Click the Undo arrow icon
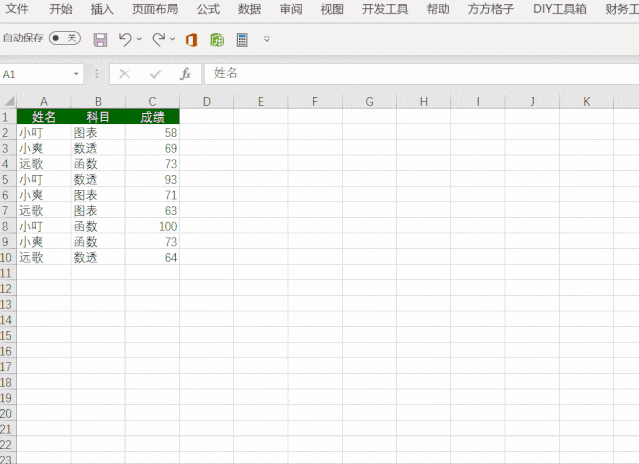Image resolution: width=639 pixels, height=464 pixels. tap(125, 40)
